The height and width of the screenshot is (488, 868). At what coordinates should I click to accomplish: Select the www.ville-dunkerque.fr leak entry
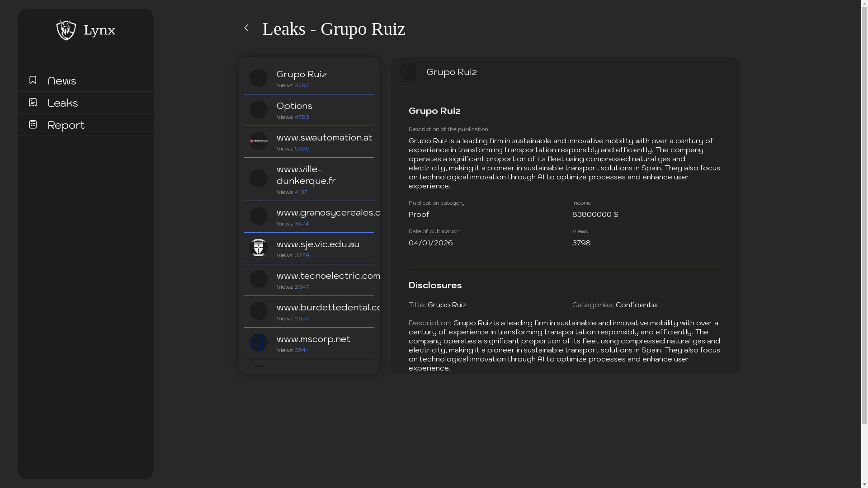pos(306,175)
